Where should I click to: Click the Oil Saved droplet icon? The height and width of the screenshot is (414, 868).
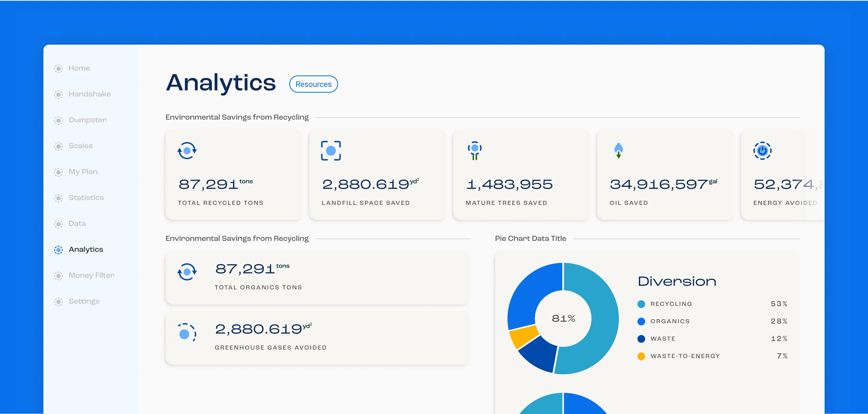[619, 150]
